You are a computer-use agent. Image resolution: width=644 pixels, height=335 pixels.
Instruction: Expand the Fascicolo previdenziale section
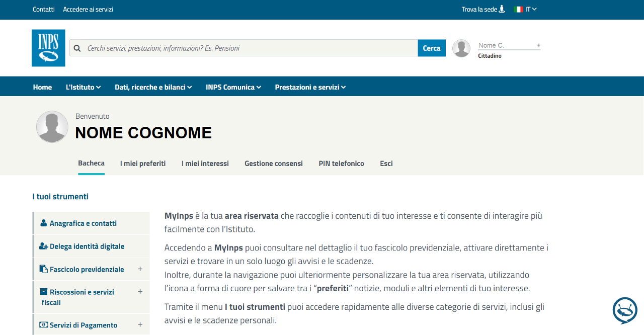[x=140, y=269]
